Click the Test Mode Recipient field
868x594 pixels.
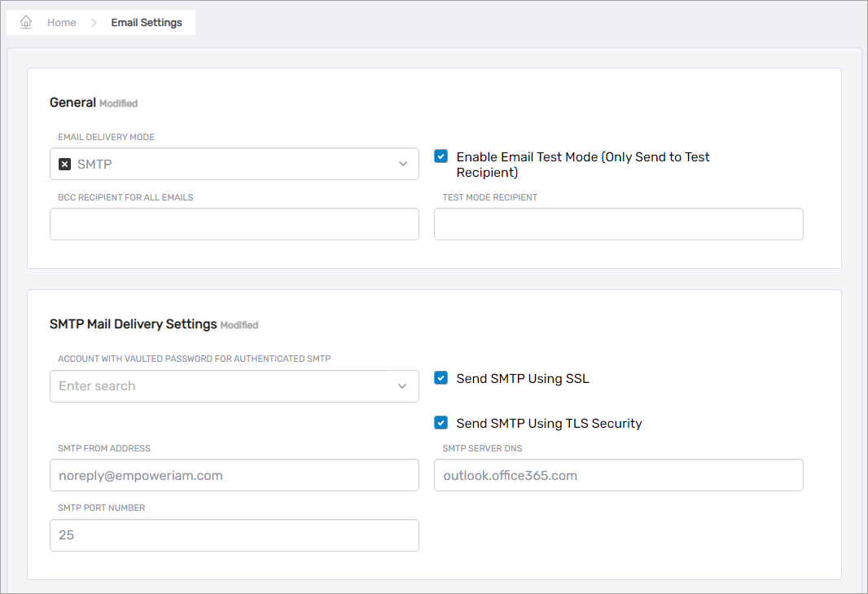(619, 223)
